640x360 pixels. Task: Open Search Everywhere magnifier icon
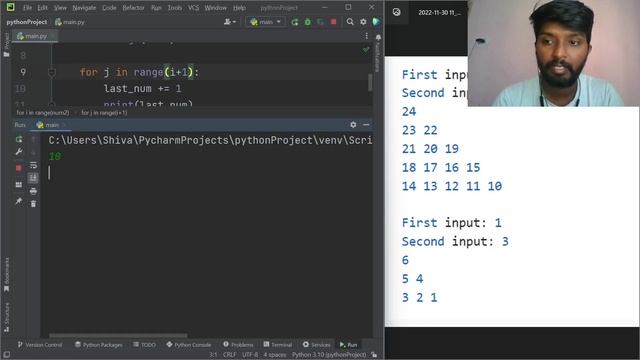pos(350,22)
